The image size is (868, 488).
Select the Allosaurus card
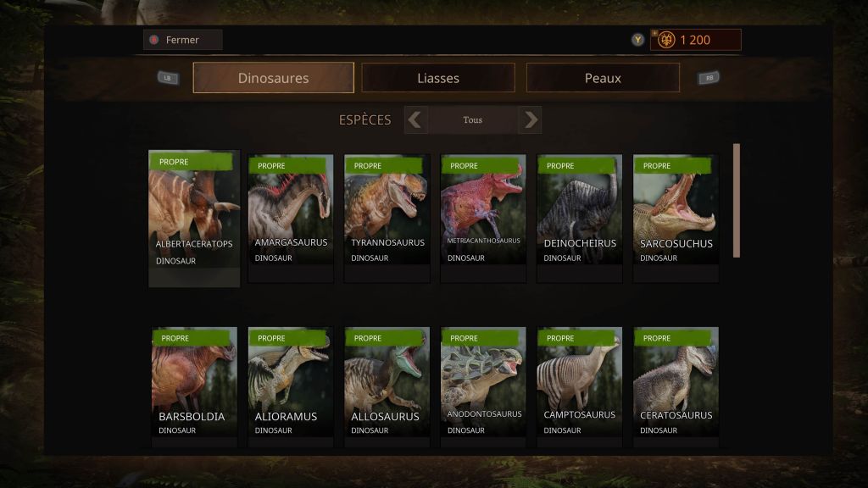(x=387, y=386)
